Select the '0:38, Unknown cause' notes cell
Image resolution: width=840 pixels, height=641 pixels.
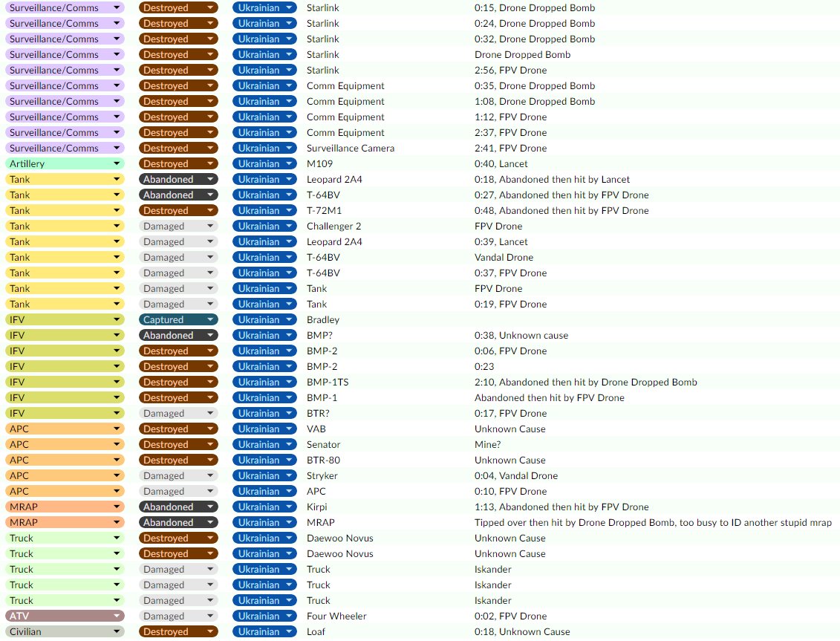(x=521, y=335)
